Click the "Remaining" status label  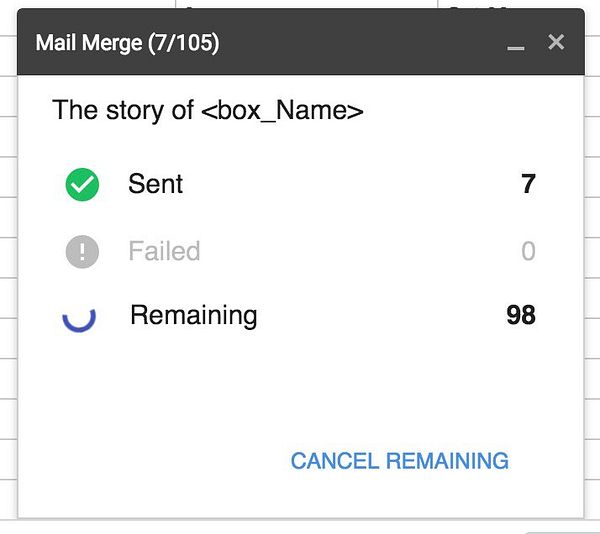point(193,316)
